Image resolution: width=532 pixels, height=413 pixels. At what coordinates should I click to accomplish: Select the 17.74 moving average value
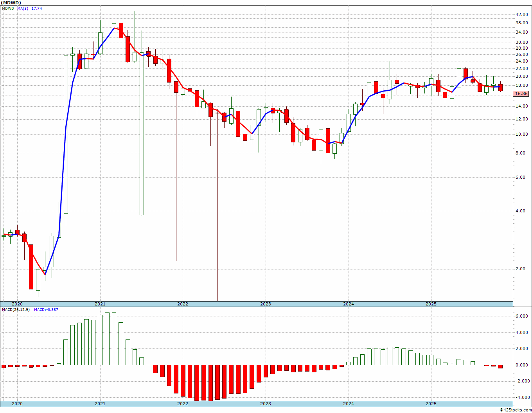coord(37,8)
